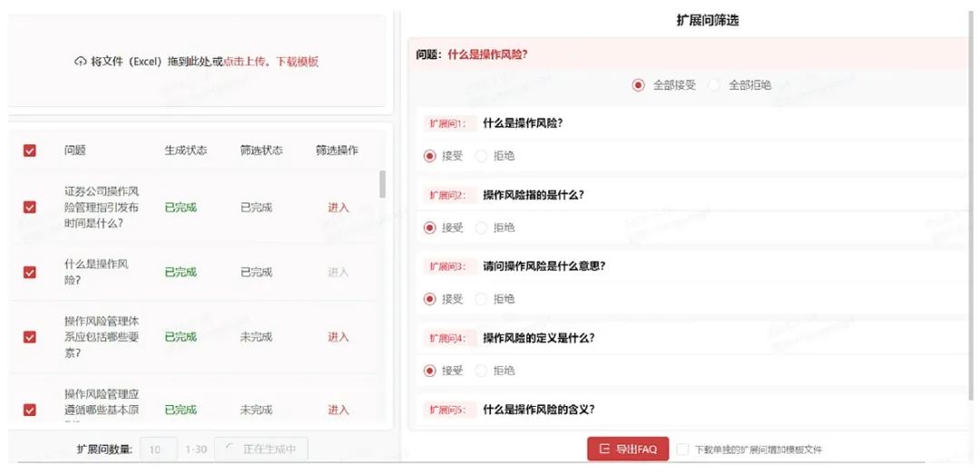Open the 下载模板 template download link
The height and width of the screenshot is (474, 980).
[x=298, y=61]
